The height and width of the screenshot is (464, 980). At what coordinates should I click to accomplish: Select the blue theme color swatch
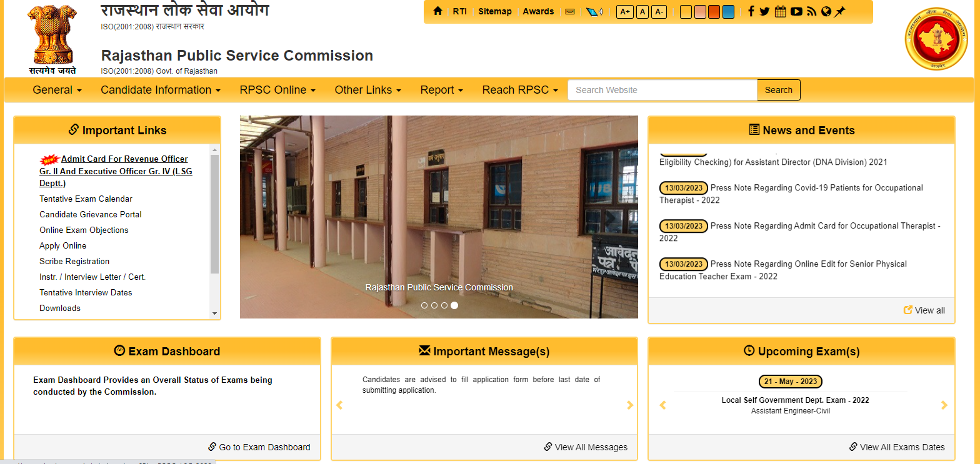pos(728,12)
